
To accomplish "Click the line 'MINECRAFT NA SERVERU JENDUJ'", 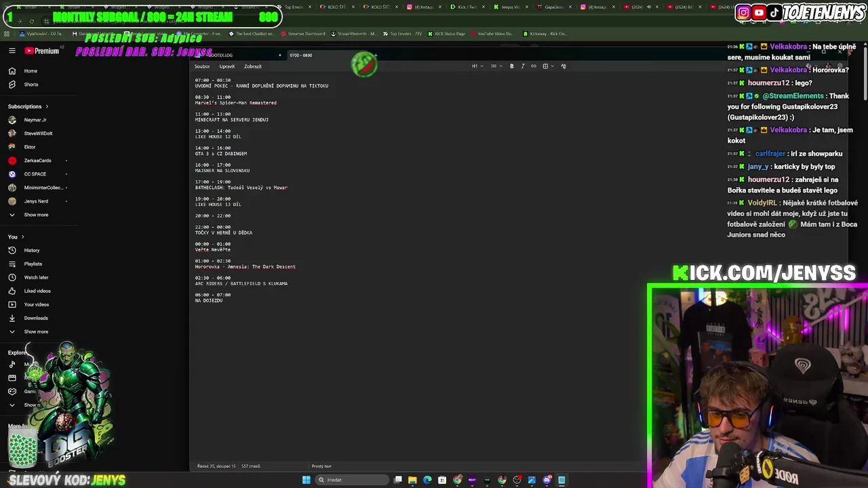I will 231,120.
